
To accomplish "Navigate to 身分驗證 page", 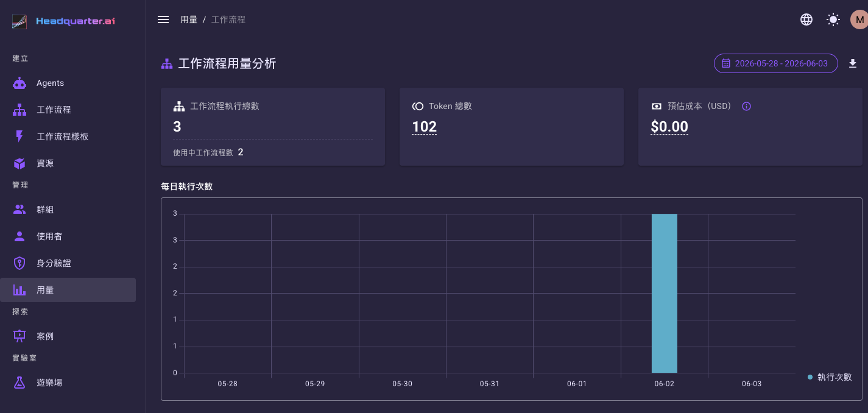I will click(x=68, y=263).
